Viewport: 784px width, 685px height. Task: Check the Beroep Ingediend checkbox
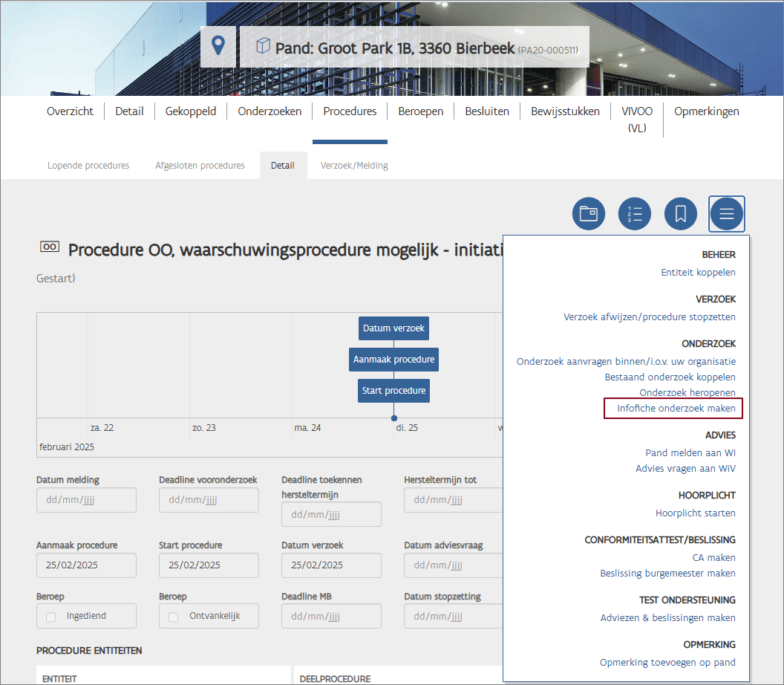pos(51,617)
